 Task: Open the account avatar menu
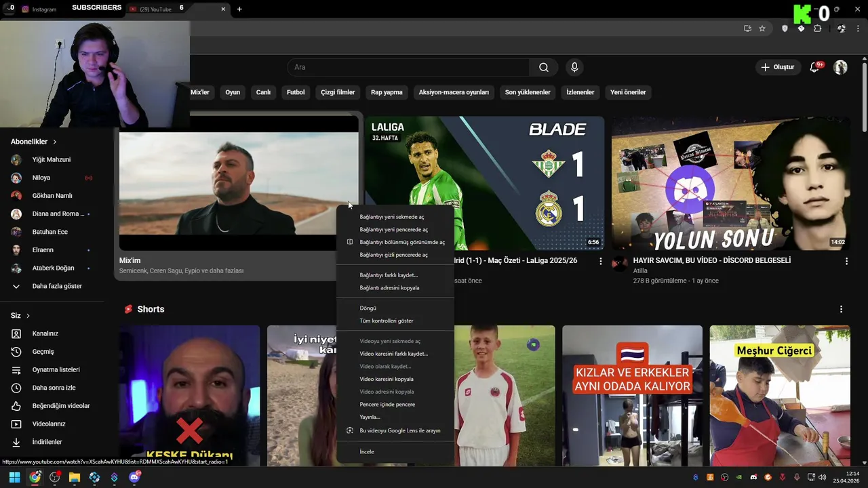coord(840,67)
